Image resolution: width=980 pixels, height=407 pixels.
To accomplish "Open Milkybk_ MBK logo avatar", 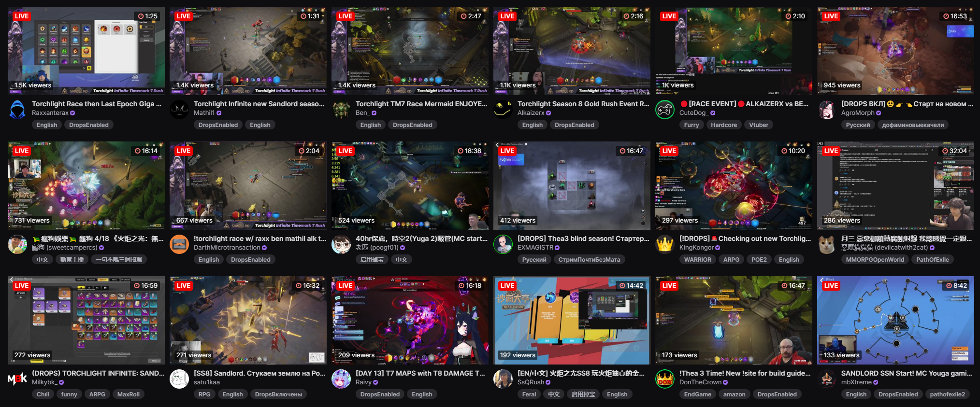I will [x=17, y=379].
